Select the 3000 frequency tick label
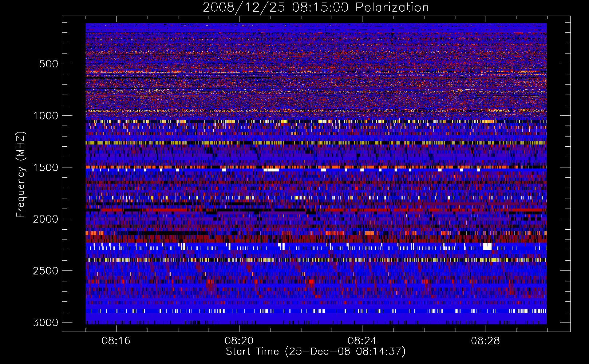Viewport: 589px width, 364px height. [46, 323]
